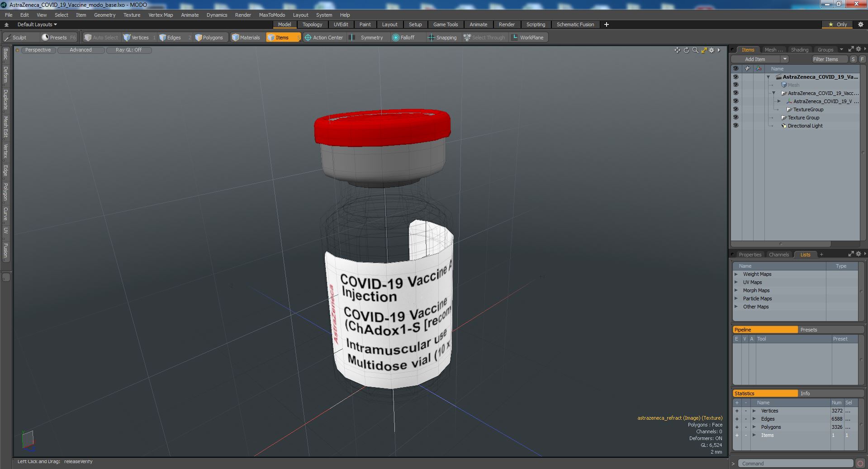Add a new tab beside Lists
The width and height of the screenshot is (868, 469).
tap(821, 254)
